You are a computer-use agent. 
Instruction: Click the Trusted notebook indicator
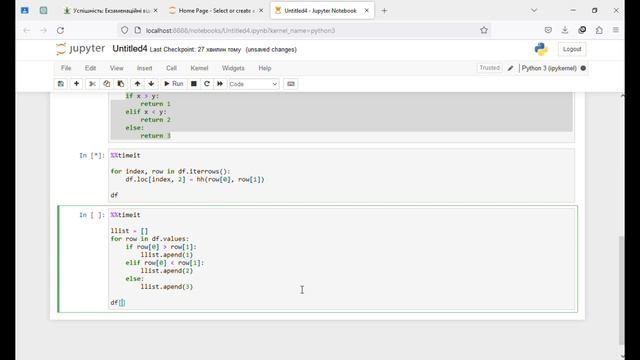(489, 68)
